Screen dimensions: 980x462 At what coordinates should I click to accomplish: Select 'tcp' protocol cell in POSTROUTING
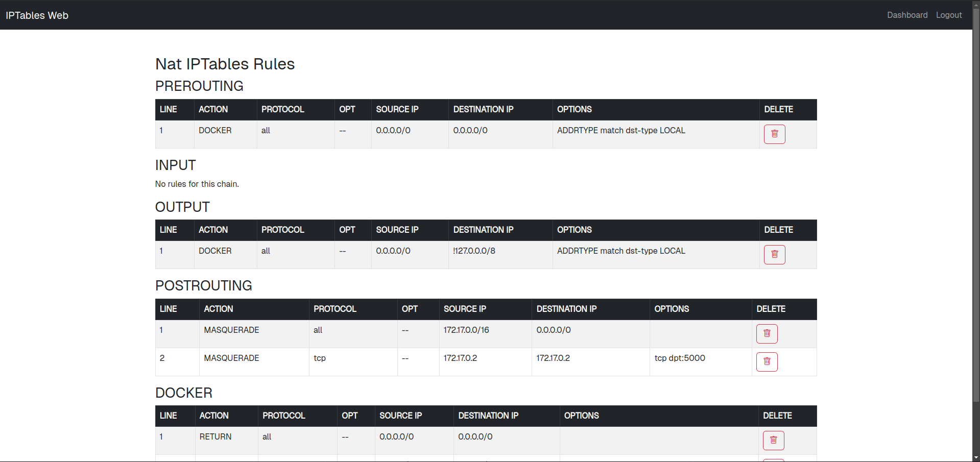tap(353, 362)
